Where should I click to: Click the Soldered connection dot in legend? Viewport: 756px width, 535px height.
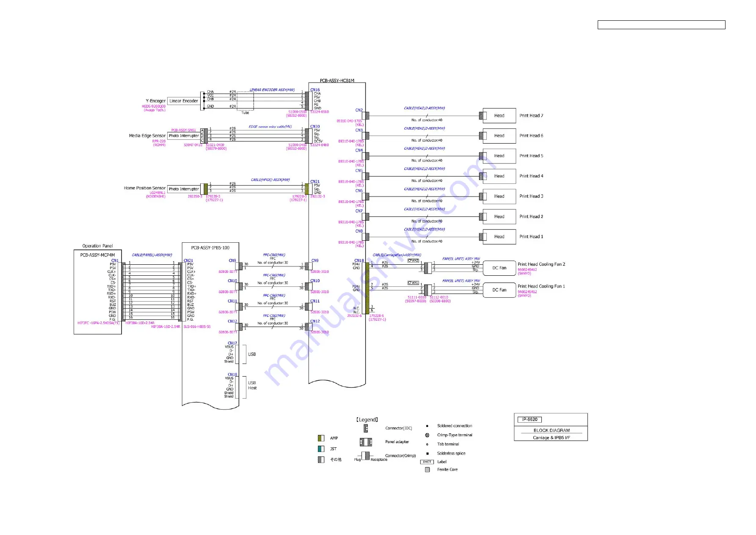(427, 426)
